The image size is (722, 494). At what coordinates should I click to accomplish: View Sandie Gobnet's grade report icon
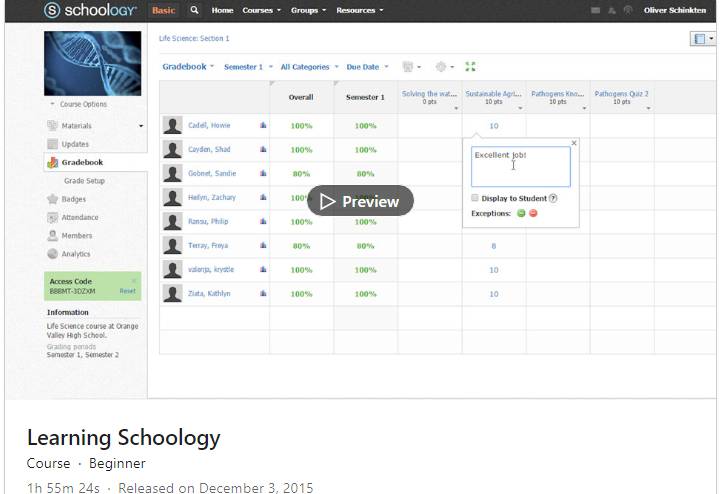coord(263,173)
